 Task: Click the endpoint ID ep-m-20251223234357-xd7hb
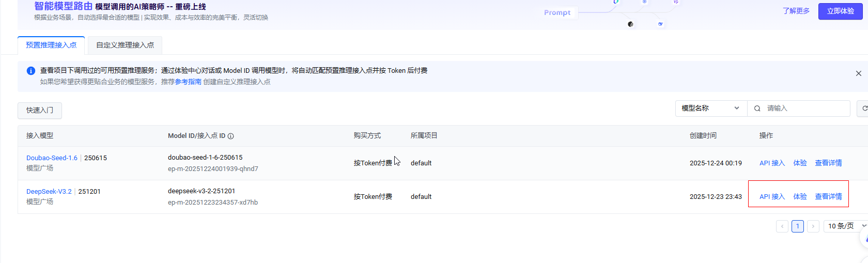pyautogui.click(x=213, y=203)
